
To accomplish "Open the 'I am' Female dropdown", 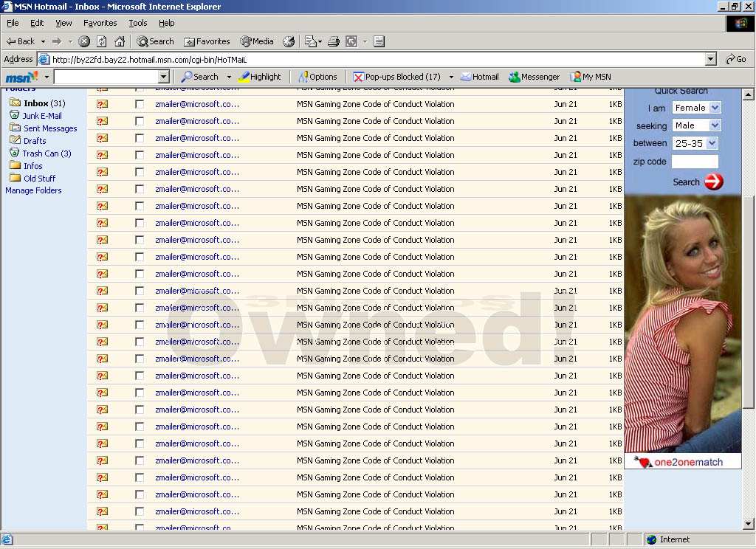I will click(715, 108).
